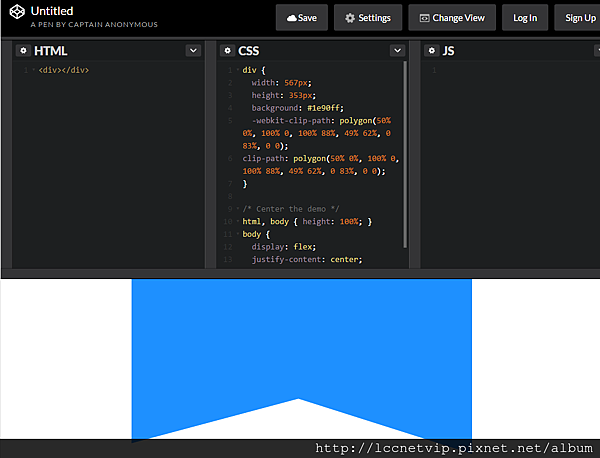Expand the HTML panel dropdown chevron
The height and width of the screenshot is (458, 600).
tap(193, 51)
